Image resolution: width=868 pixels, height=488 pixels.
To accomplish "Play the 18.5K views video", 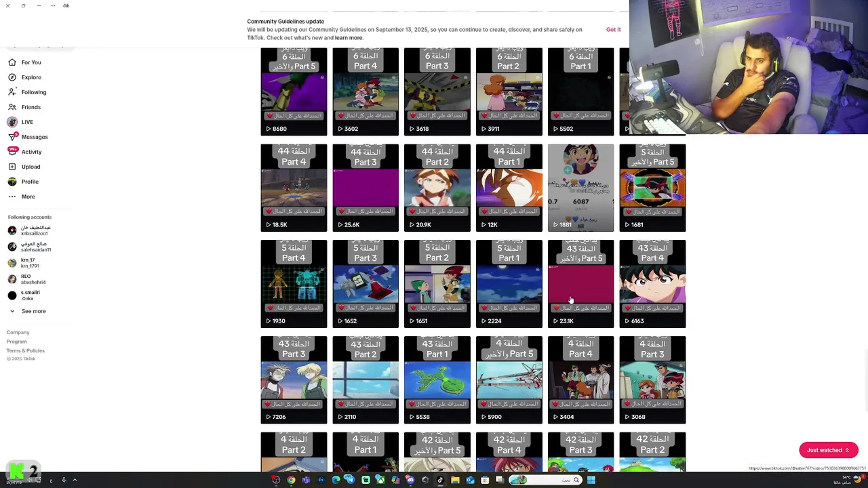I will coord(294,188).
